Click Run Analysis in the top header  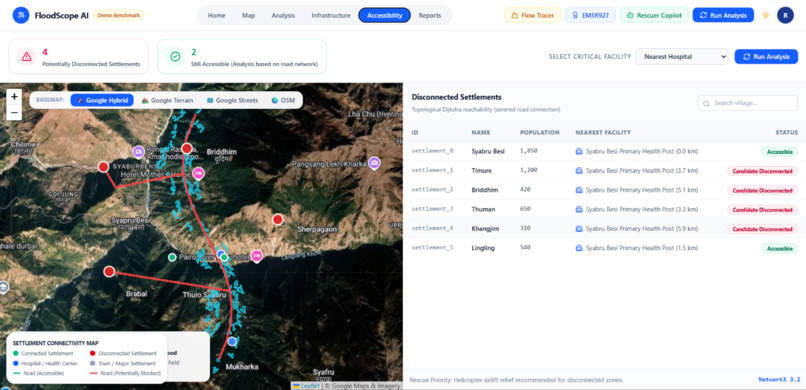723,15
